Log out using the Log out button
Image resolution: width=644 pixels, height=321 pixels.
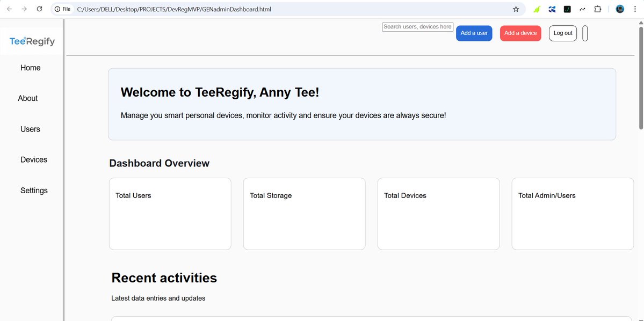563,33
